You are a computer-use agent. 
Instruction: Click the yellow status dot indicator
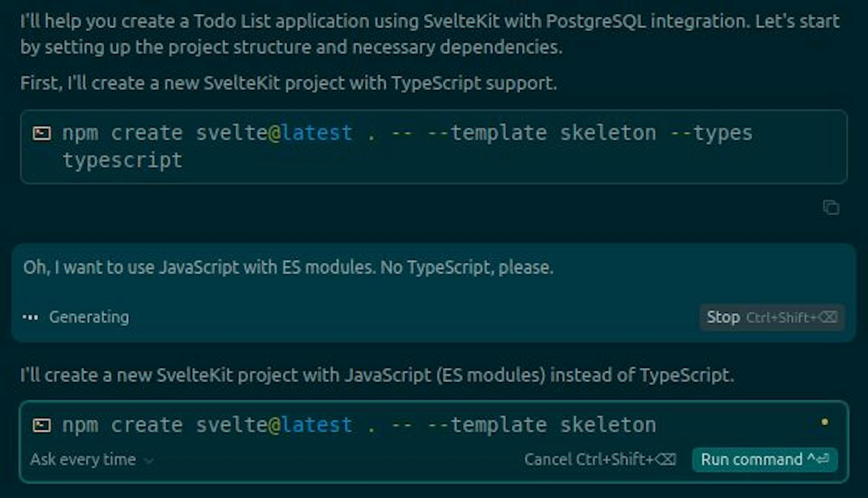tap(825, 422)
